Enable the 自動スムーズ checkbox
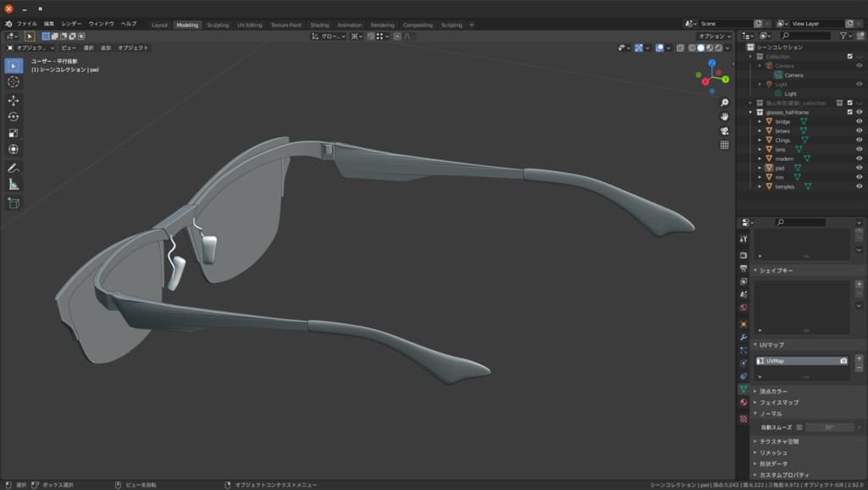Screen dimensions: 868x490 799,427
